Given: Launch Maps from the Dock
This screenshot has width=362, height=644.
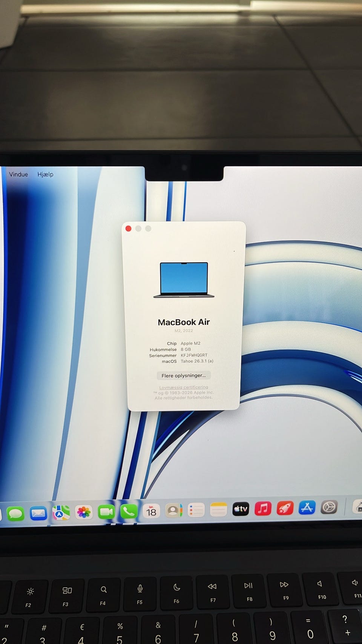Looking at the screenshot, I should click(x=61, y=513).
